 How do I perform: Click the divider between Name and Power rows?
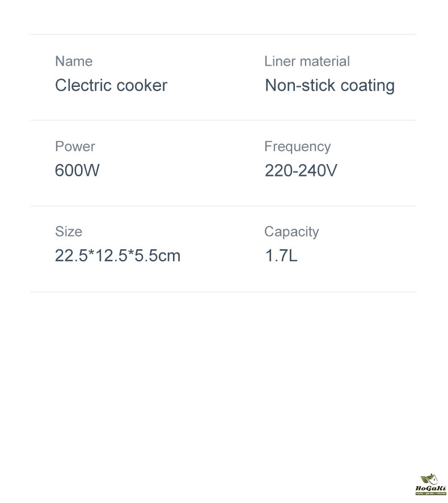point(223,120)
